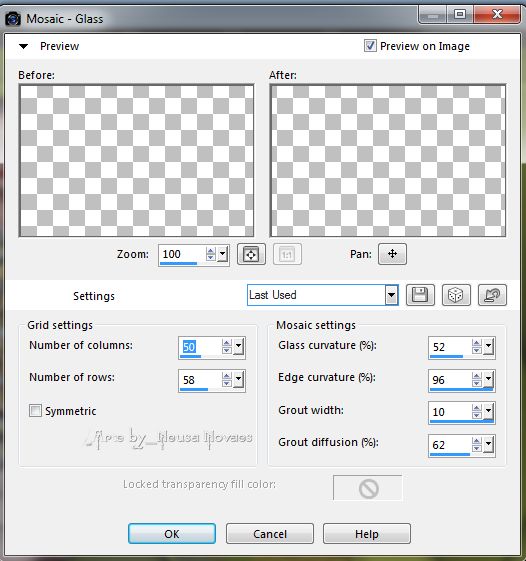Click the OK button
The height and width of the screenshot is (561, 526).
point(172,534)
